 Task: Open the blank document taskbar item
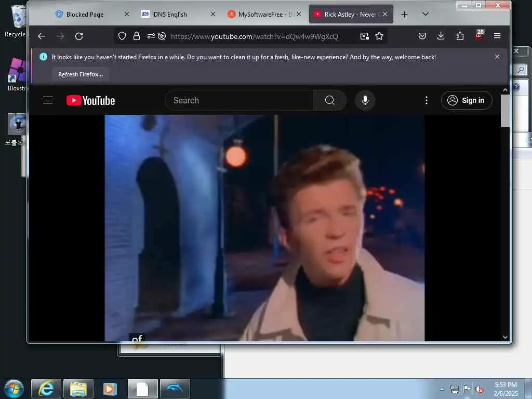point(143,389)
